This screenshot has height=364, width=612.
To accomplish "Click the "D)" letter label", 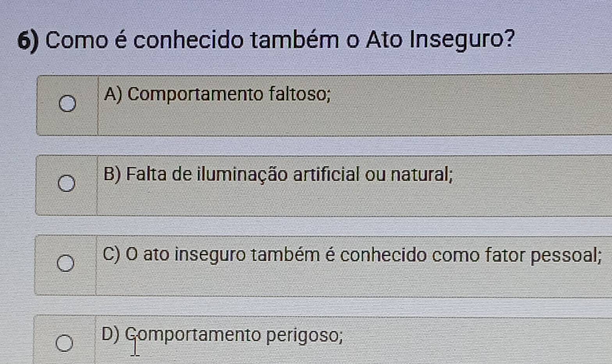I will click(x=111, y=335).
